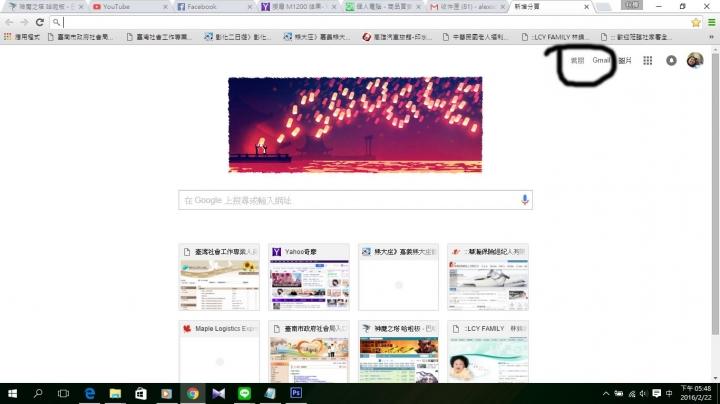
Task: Start voice search with the microphone icon
Action: [524, 200]
